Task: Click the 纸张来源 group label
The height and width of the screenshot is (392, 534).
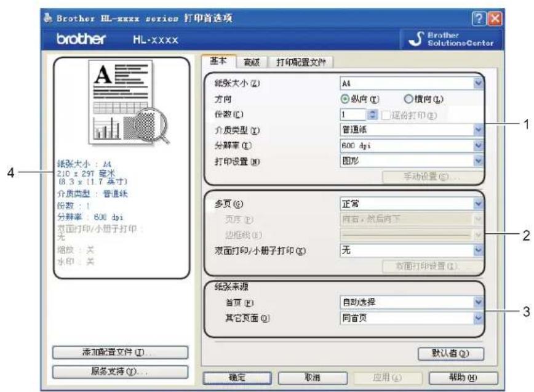Action: (x=231, y=287)
